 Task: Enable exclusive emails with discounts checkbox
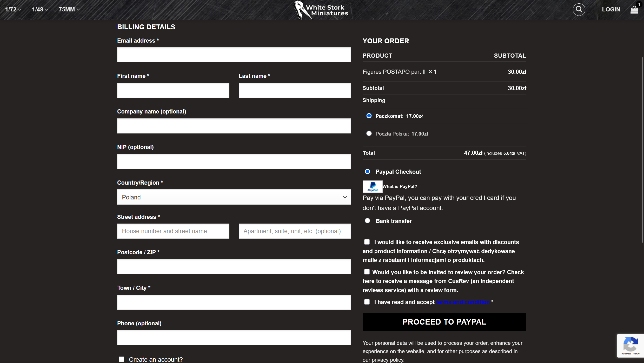(x=367, y=242)
